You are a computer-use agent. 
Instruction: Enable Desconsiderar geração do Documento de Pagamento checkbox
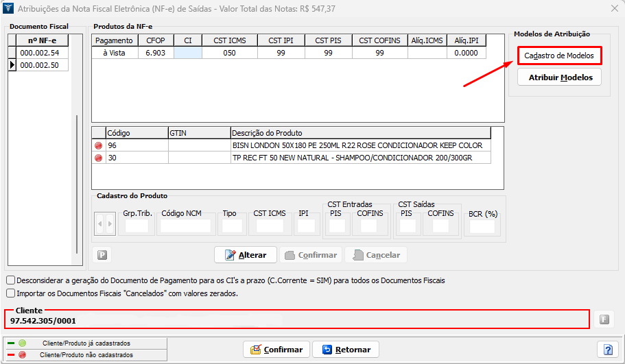click(x=10, y=280)
